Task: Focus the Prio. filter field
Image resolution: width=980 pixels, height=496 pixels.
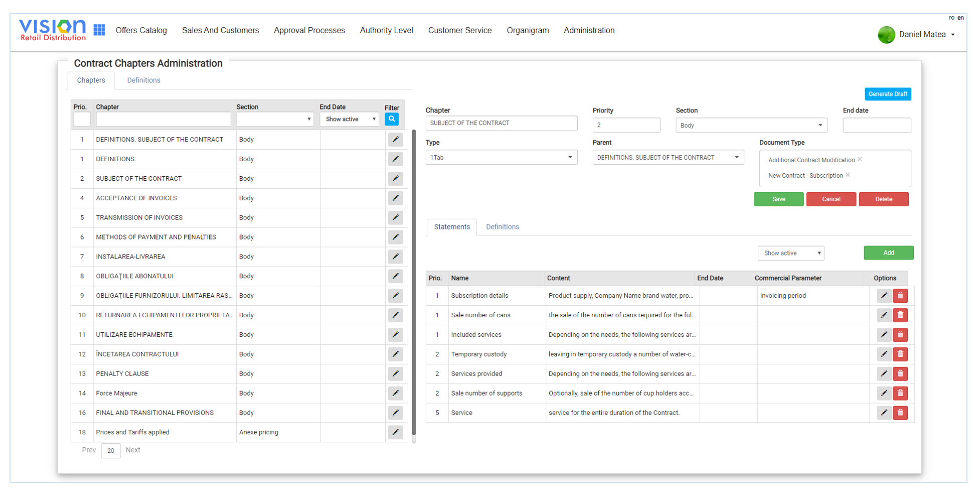Action: [82, 119]
